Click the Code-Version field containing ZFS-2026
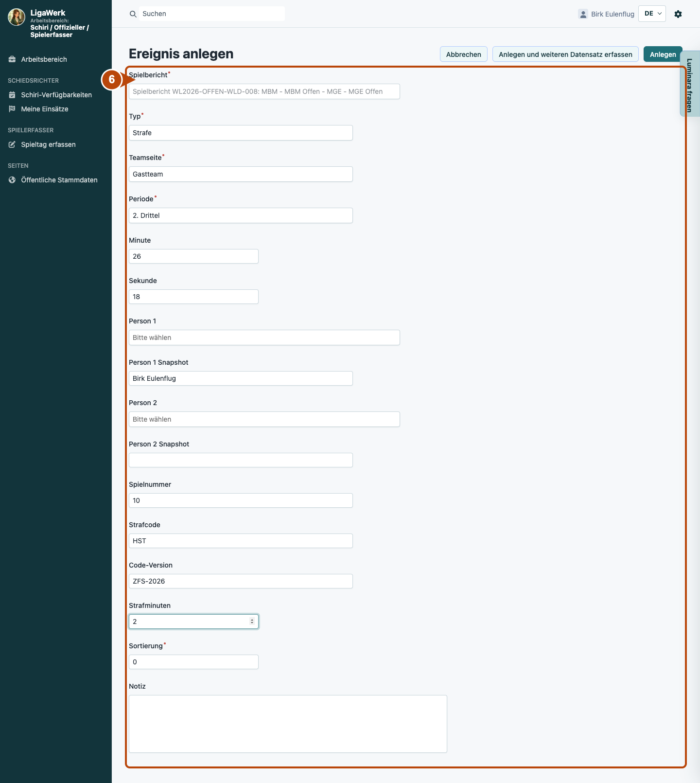 (x=241, y=581)
